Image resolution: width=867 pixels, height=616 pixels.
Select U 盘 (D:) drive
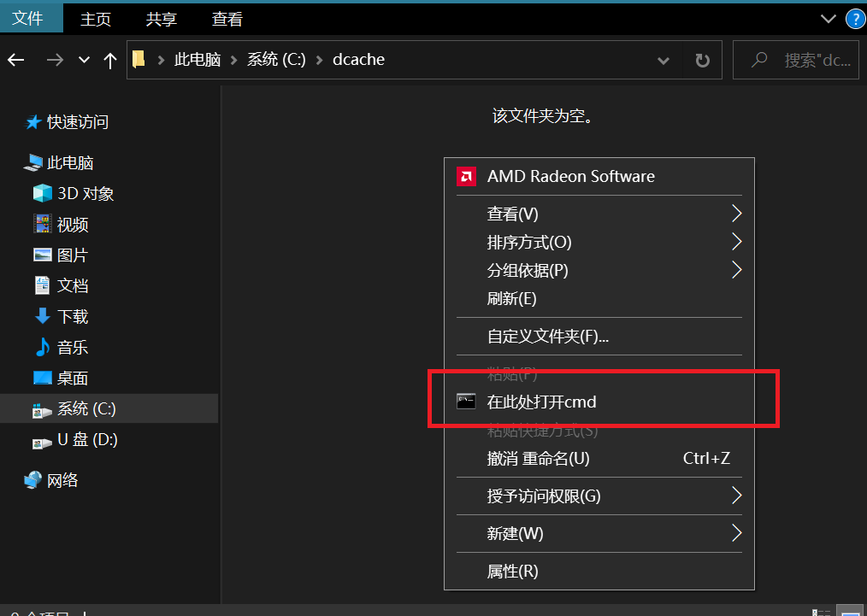pos(86,440)
